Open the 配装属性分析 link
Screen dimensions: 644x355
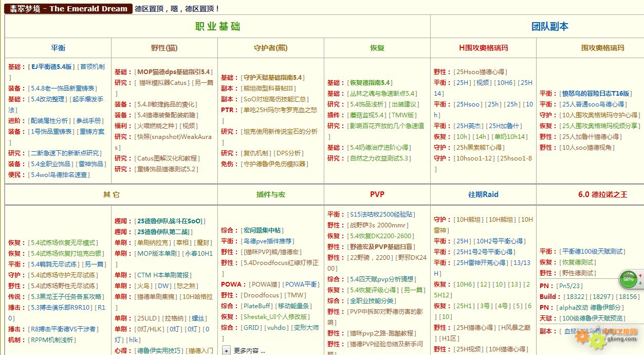point(50,121)
